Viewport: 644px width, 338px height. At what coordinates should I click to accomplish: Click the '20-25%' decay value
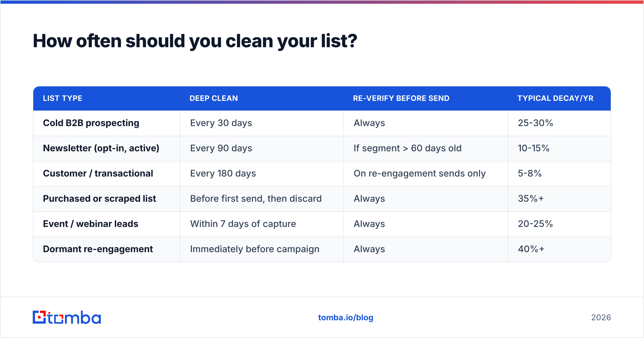tap(535, 224)
